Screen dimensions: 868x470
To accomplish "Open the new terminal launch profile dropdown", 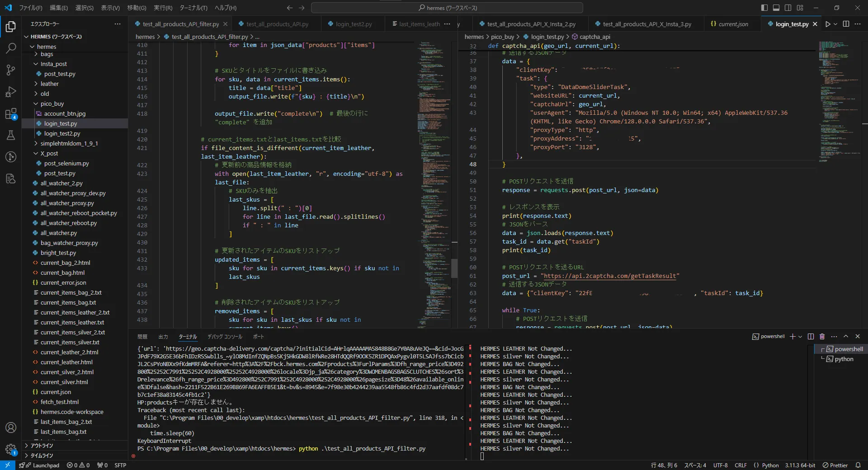I will tap(800, 336).
